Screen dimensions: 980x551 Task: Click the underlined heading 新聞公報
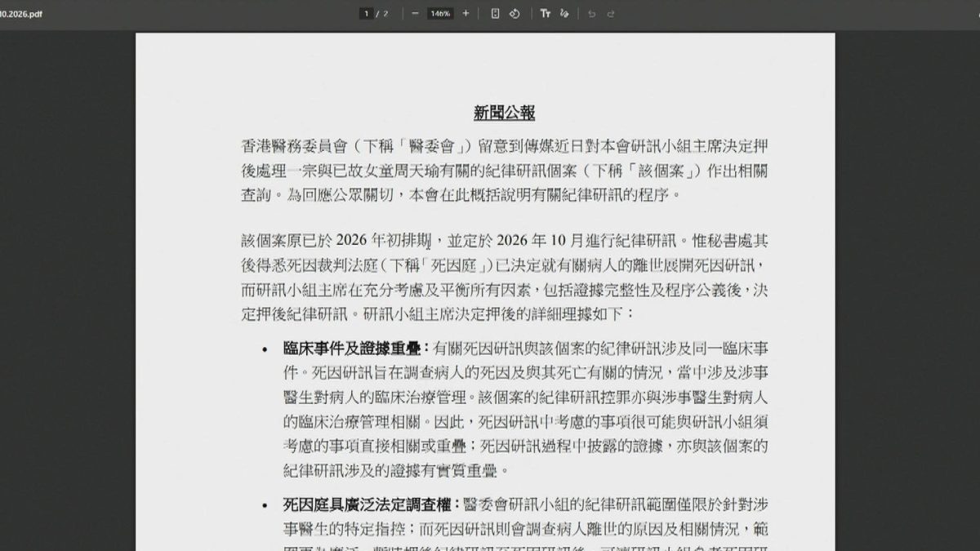pos(505,113)
